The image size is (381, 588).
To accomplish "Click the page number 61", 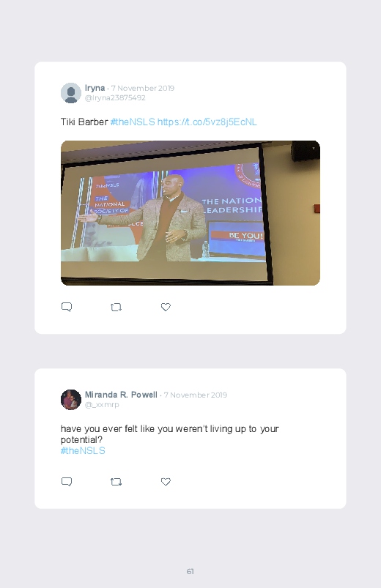I will [x=190, y=571].
